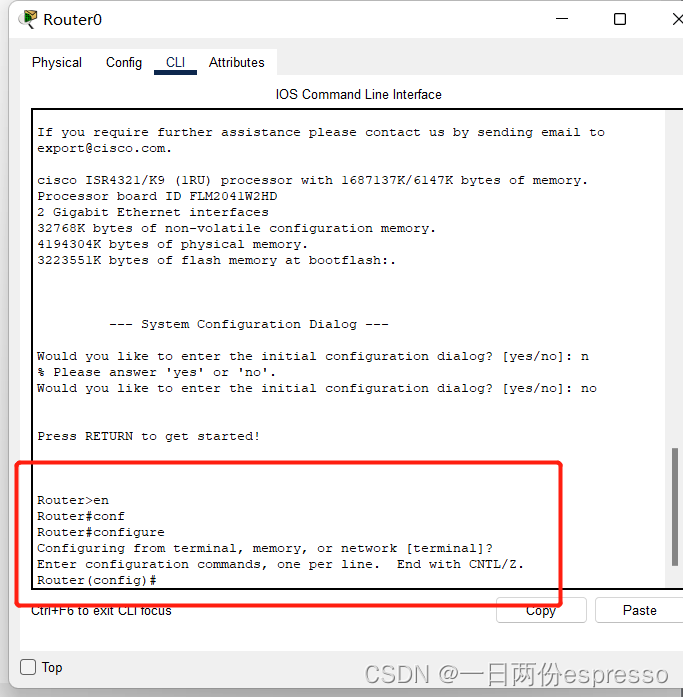Click the Router0 window icon
Viewport: 683px width, 697px height.
click(28, 20)
